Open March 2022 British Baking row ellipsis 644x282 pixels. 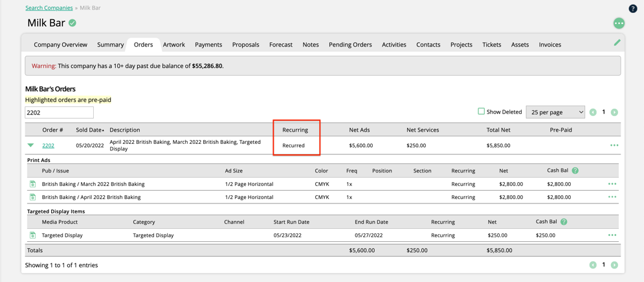[x=612, y=184]
